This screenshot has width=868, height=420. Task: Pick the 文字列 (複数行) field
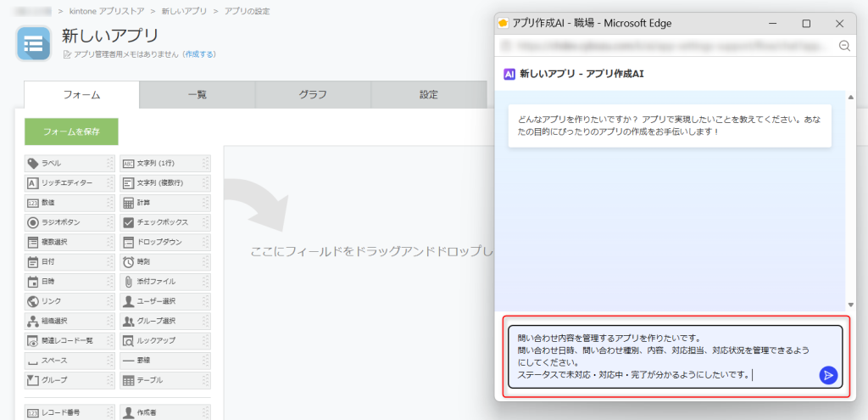point(165,183)
